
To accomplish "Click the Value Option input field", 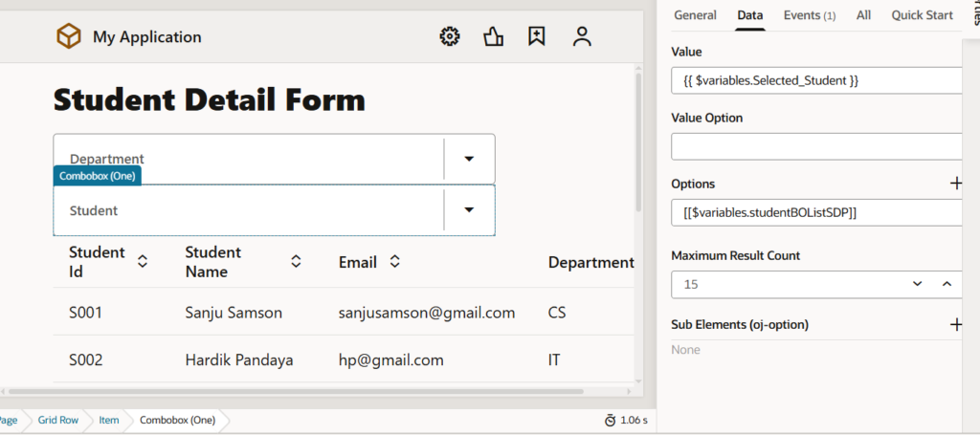I will (815, 146).
